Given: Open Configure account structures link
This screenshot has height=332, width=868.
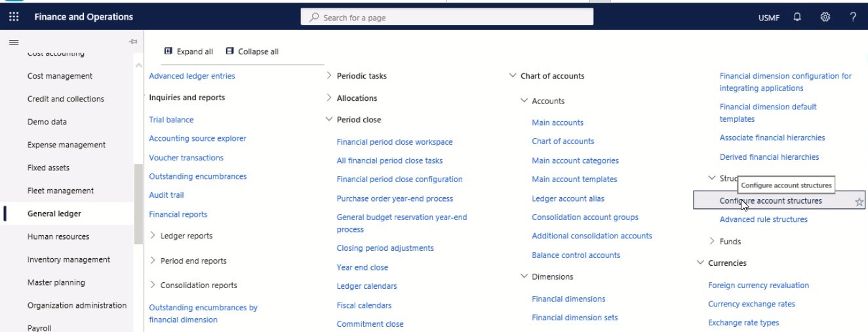Looking at the screenshot, I should click(771, 201).
